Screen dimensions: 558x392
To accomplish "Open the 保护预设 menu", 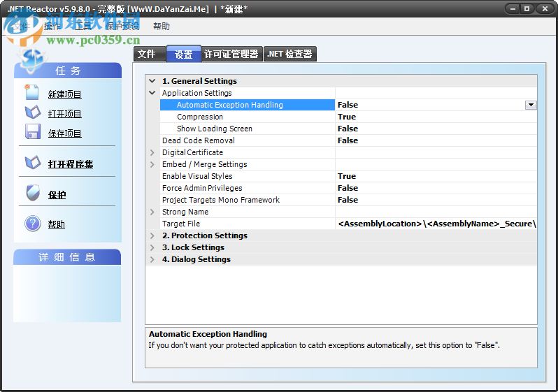I will [x=123, y=27].
